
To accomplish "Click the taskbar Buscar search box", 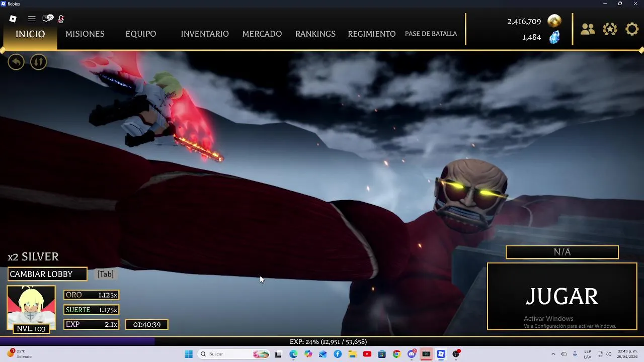I will coord(234,354).
